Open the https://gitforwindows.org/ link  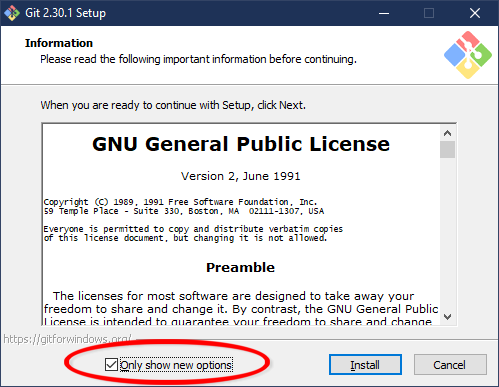[x=67, y=339]
